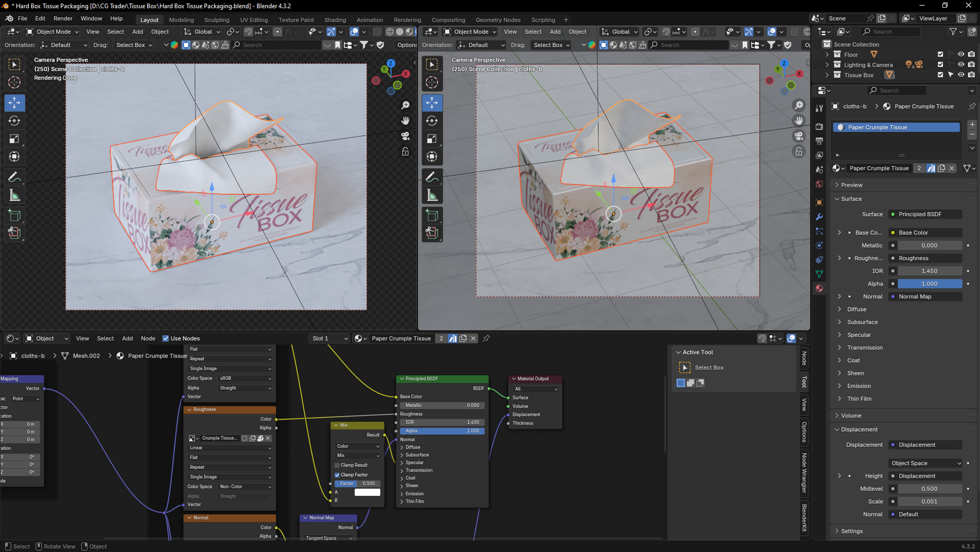Open Outliner filter options
Screen dimensions: 980x552
pyautogui.click(x=956, y=32)
